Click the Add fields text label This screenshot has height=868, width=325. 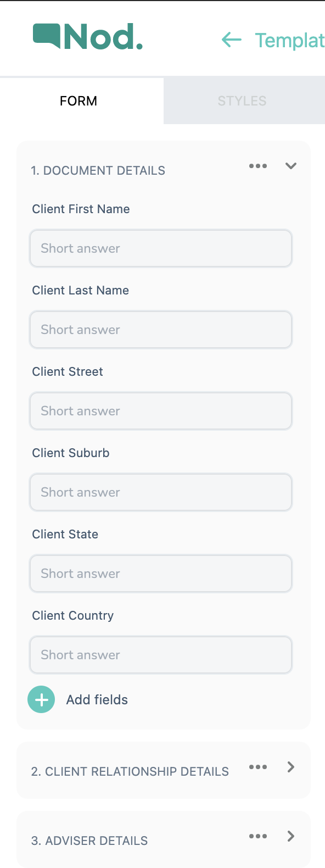(x=97, y=700)
